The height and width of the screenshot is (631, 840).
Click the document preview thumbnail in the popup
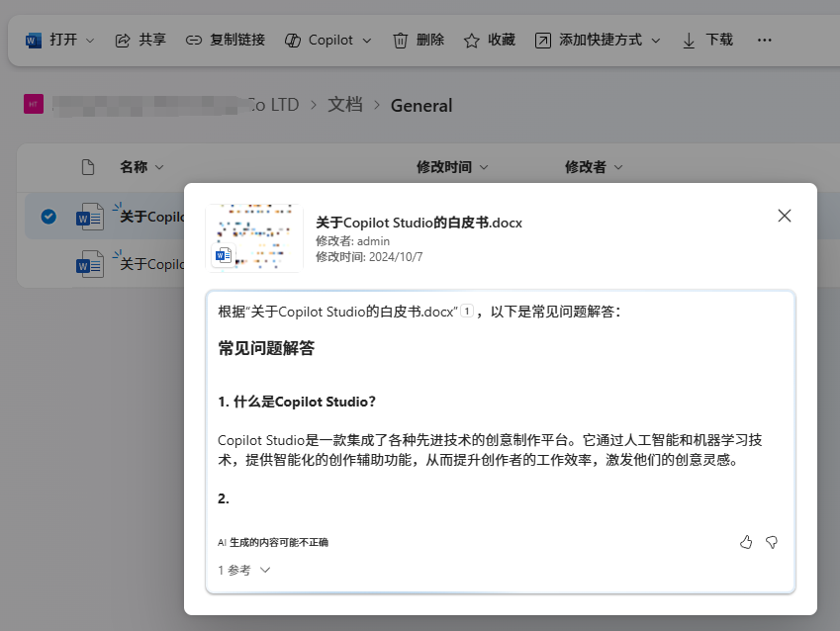pos(254,237)
